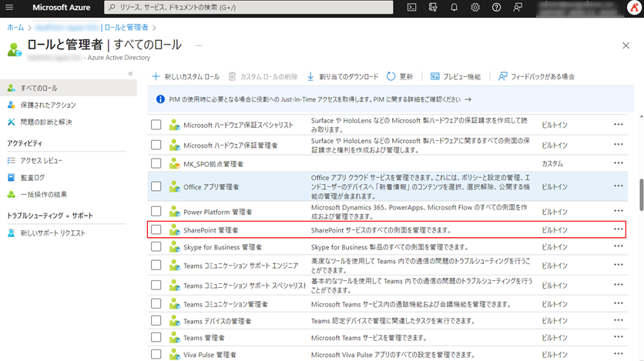644x361 pixels.
Task: Check the Microsoft ハードウェア保証管理者 checkbox
Action: click(156, 145)
